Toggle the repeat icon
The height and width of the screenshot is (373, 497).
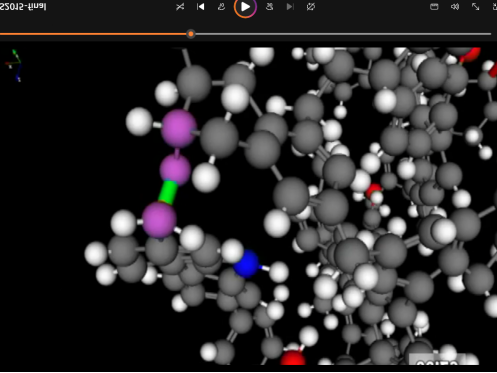click(311, 7)
